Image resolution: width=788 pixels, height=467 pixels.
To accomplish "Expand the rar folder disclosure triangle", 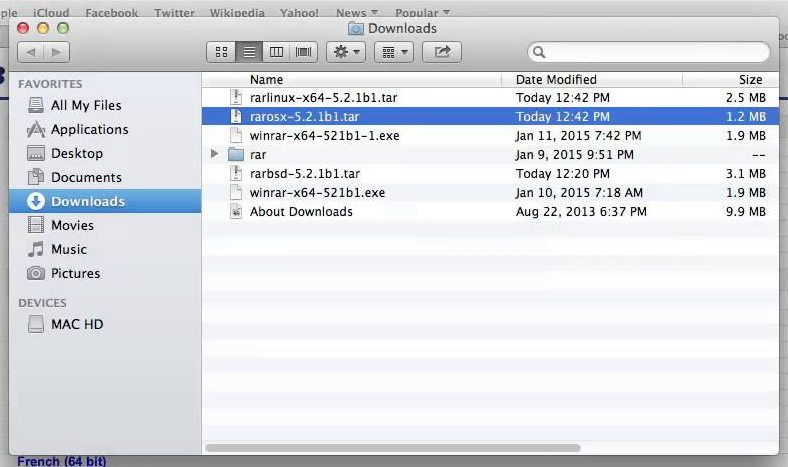I will pos(215,154).
